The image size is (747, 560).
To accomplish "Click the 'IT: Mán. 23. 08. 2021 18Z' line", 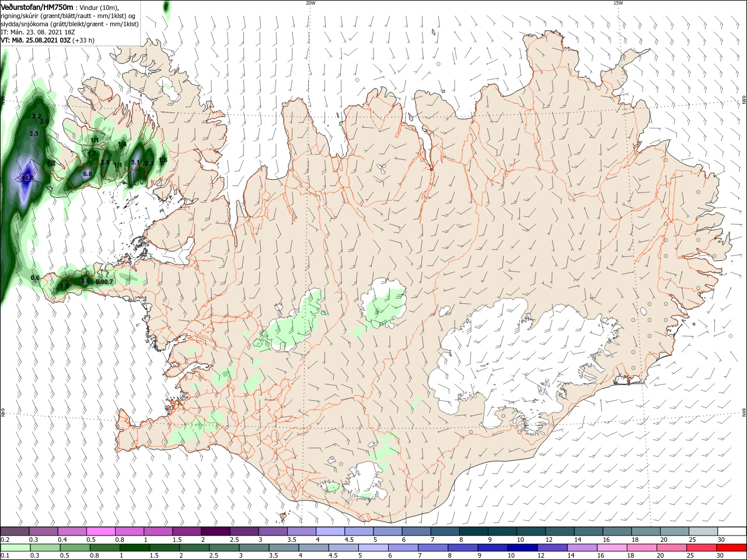I will tap(38, 32).
